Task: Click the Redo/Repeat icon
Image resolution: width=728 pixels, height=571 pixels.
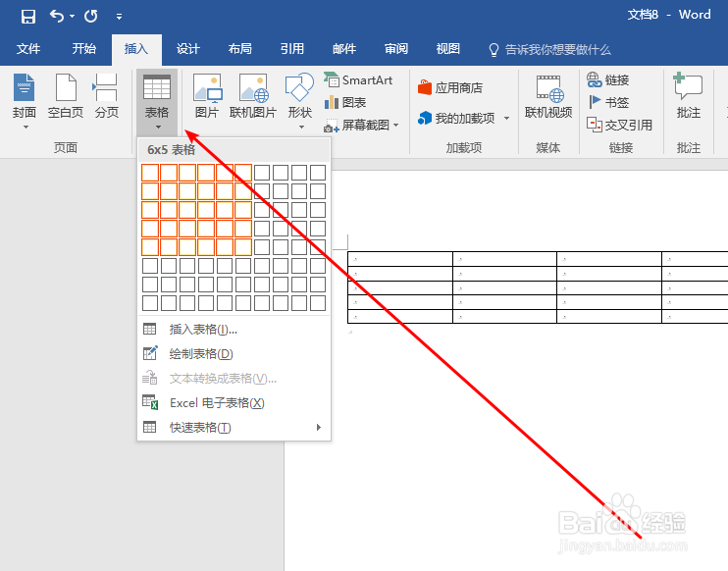Action: 91,17
